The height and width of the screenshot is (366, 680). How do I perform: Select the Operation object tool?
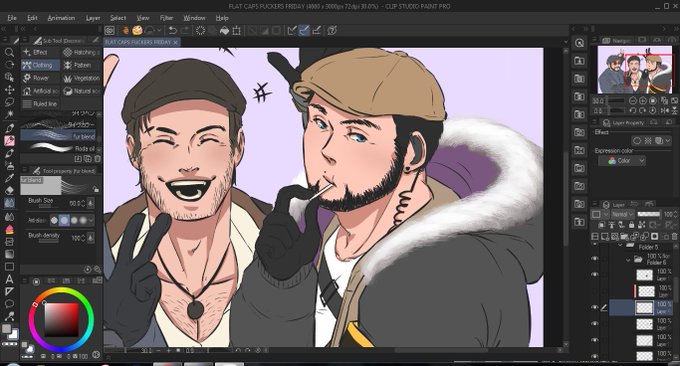coord(9,77)
